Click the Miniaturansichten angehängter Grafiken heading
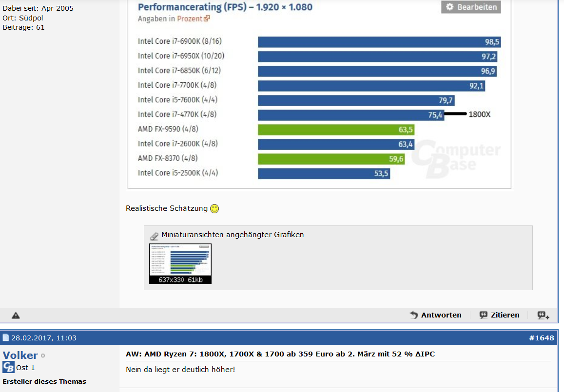The height and width of the screenshot is (392, 564). (x=233, y=235)
